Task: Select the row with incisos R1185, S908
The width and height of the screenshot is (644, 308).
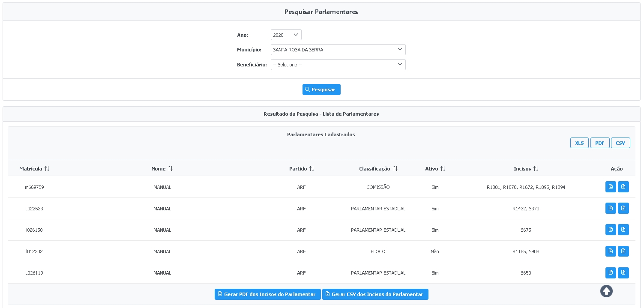Action: [525, 251]
